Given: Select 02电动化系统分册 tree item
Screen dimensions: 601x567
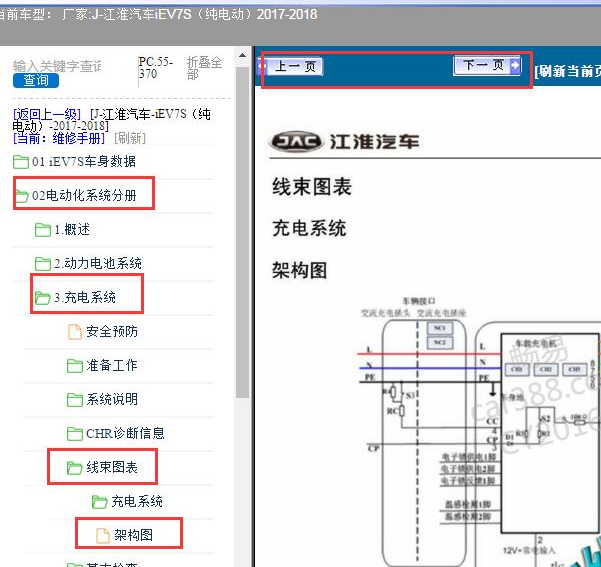Looking at the screenshot, I should (84, 196).
